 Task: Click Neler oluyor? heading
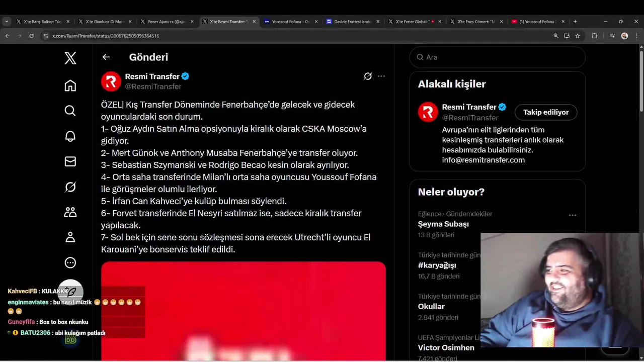click(451, 192)
